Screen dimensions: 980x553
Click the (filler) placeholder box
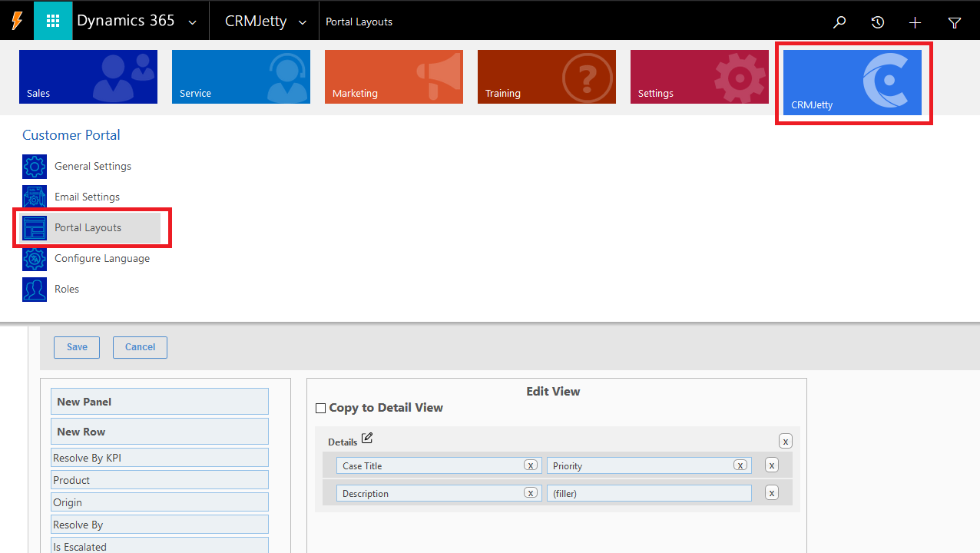(x=649, y=493)
